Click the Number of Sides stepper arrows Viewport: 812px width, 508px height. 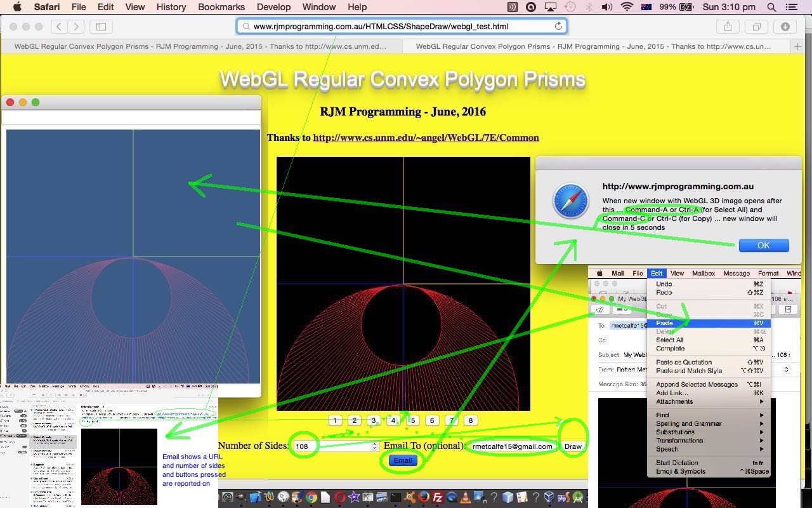[374, 446]
